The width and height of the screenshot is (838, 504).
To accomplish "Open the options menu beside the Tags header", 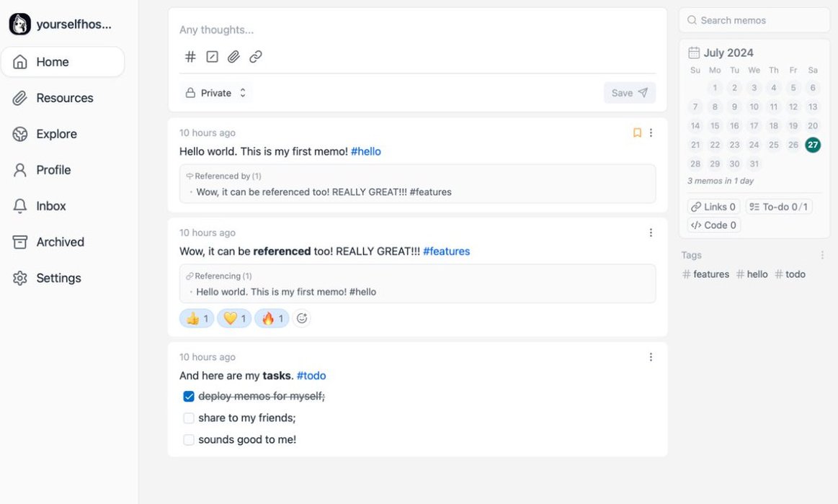I will (x=822, y=255).
